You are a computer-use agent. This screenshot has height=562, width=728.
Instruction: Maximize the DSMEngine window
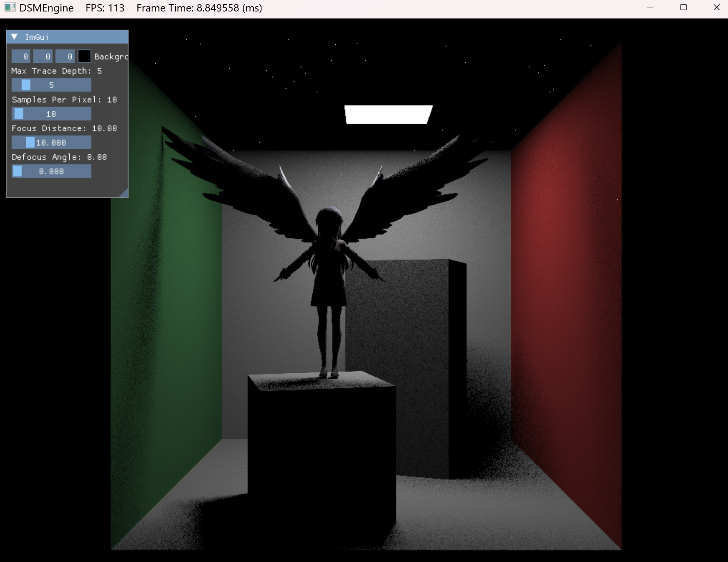click(x=683, y=8)
